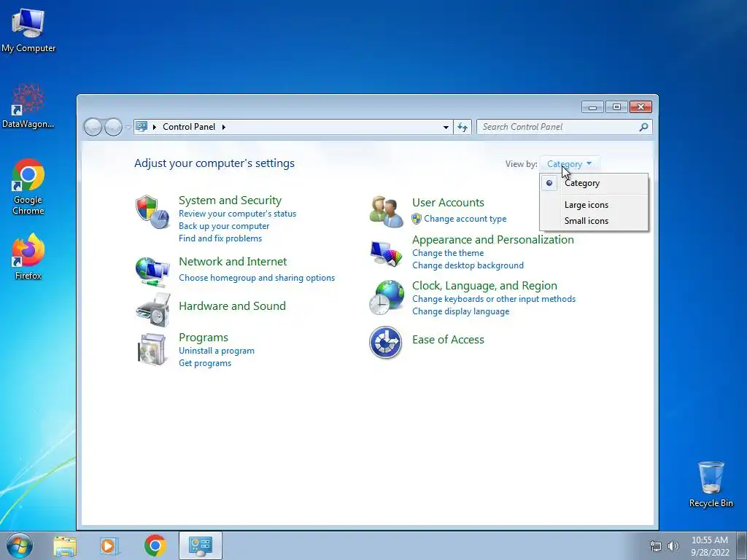This screenshot has height=560, width=747.
Task: Click the network tray icon
Action: [656, 546]
